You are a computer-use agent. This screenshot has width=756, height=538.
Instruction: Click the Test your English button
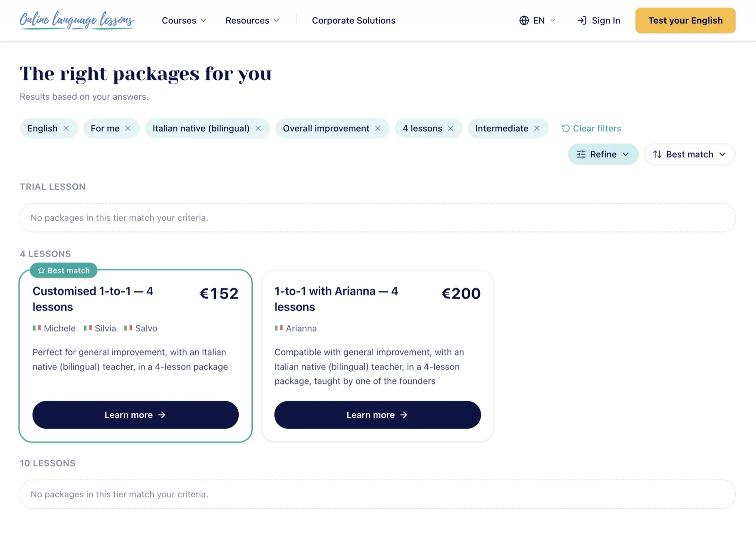[685, 20]
